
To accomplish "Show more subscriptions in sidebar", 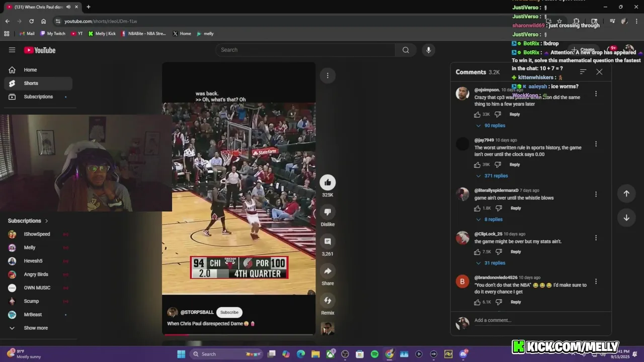I will click(x=36, y=328).
